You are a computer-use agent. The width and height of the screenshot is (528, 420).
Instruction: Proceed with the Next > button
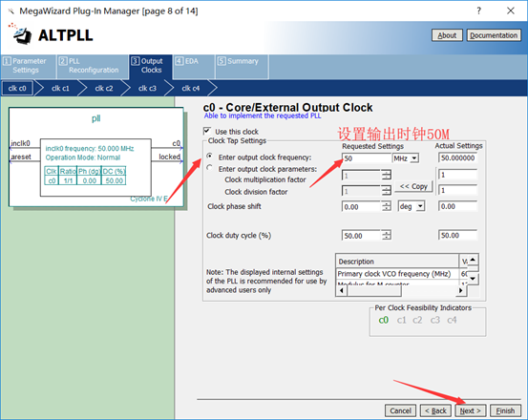tap(471, 410)
